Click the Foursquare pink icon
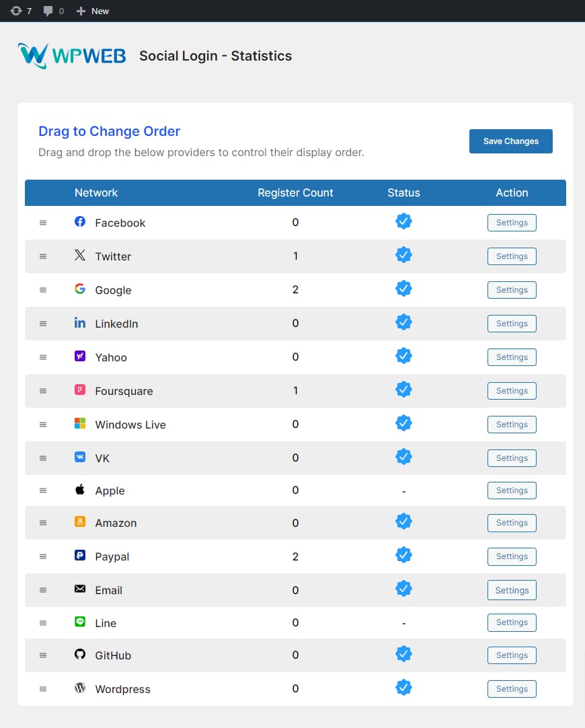 [80, 390]
